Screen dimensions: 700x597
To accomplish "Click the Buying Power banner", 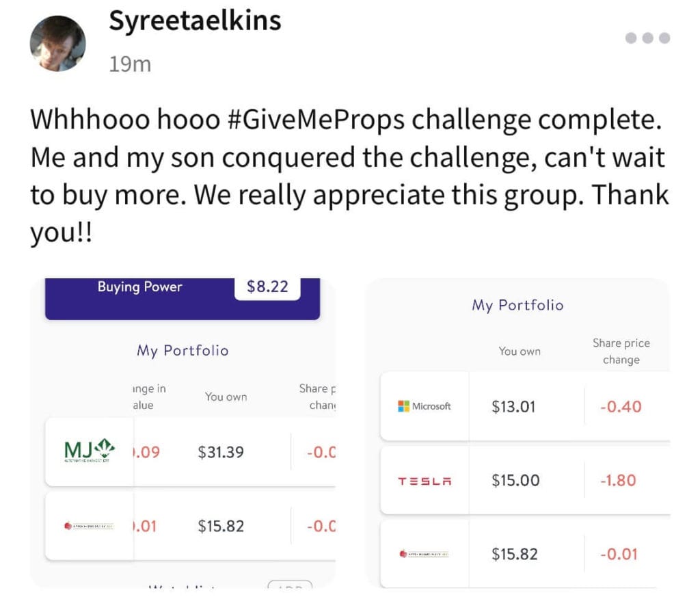I will [183, 297].
